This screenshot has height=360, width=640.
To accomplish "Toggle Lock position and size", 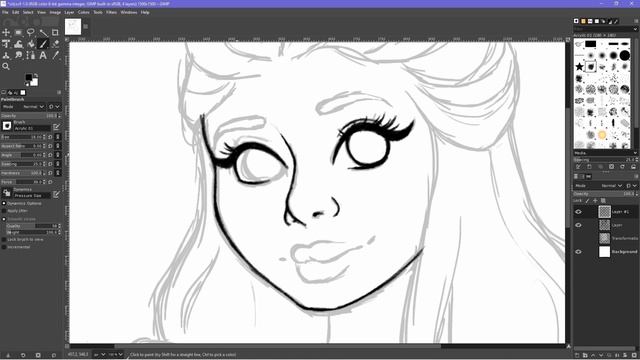I will [595, 201].
